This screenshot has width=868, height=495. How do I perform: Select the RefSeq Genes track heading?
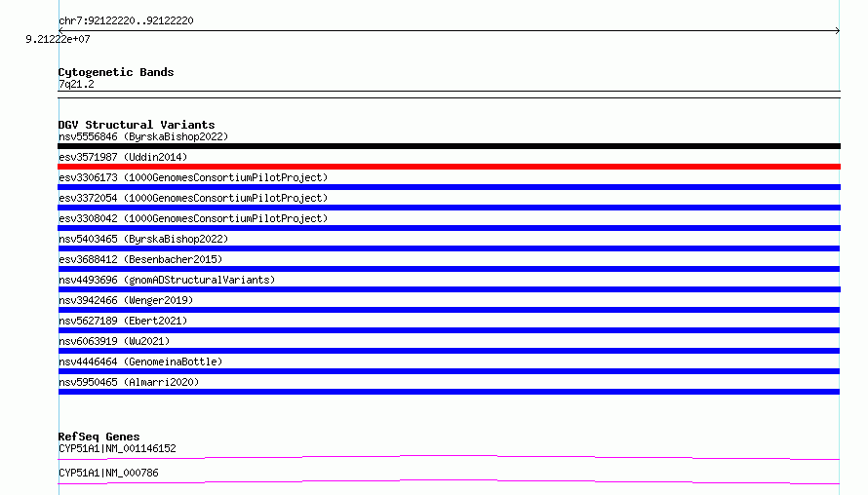(99, 437)
